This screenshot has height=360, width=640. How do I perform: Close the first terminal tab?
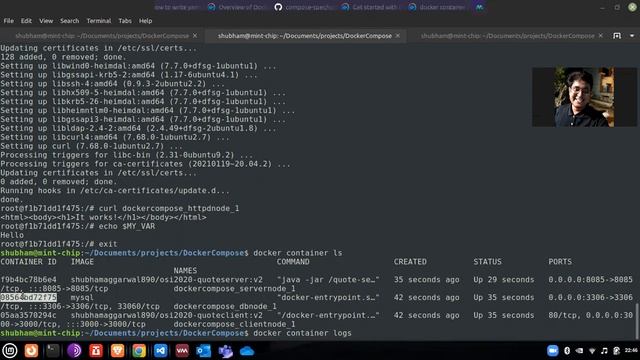pyautogui.click(x=195, y=36)
